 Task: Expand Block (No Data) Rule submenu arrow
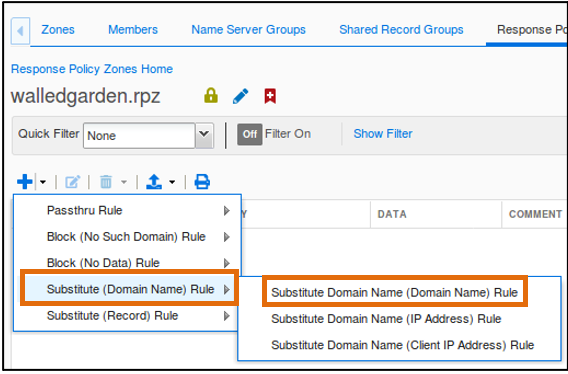pyautogui.click(x=227, y=263)
